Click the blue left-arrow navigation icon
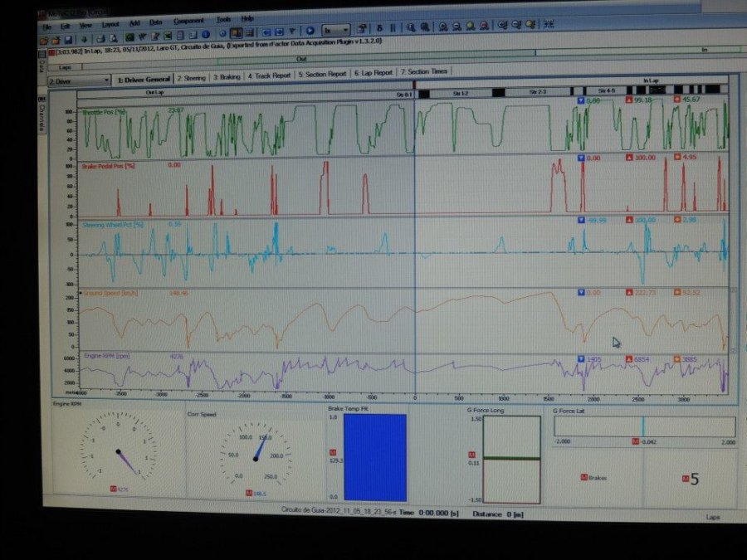This screenshot has width=747, height=560. coord(266,32)
